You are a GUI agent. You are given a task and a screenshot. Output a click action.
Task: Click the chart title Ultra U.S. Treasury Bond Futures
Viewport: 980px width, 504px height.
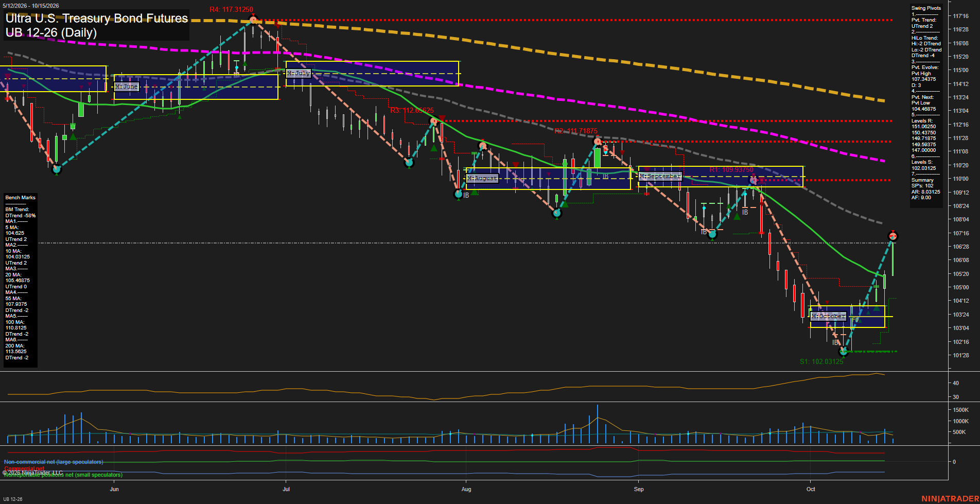point(97,19)
